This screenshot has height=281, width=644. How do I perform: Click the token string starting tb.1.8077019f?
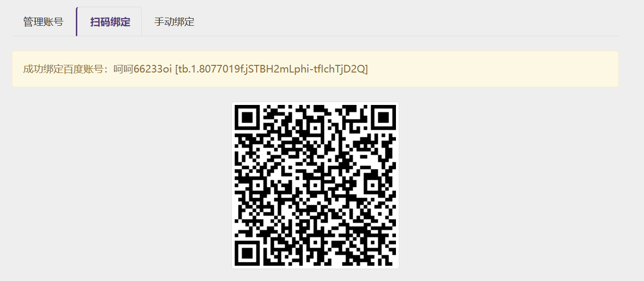point(272,69)
